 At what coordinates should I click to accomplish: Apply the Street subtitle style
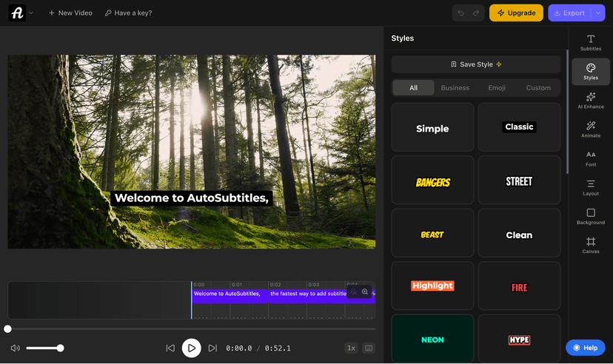519,180
